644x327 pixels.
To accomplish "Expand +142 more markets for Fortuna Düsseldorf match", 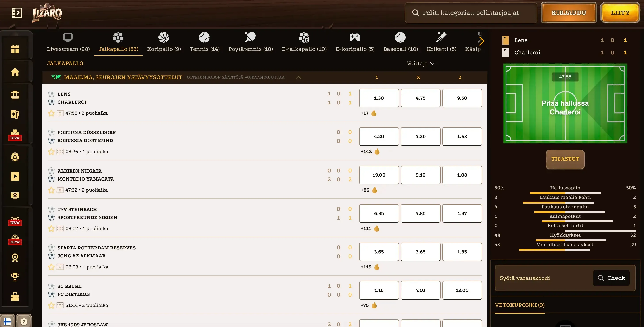I will (x=370, y=152).
